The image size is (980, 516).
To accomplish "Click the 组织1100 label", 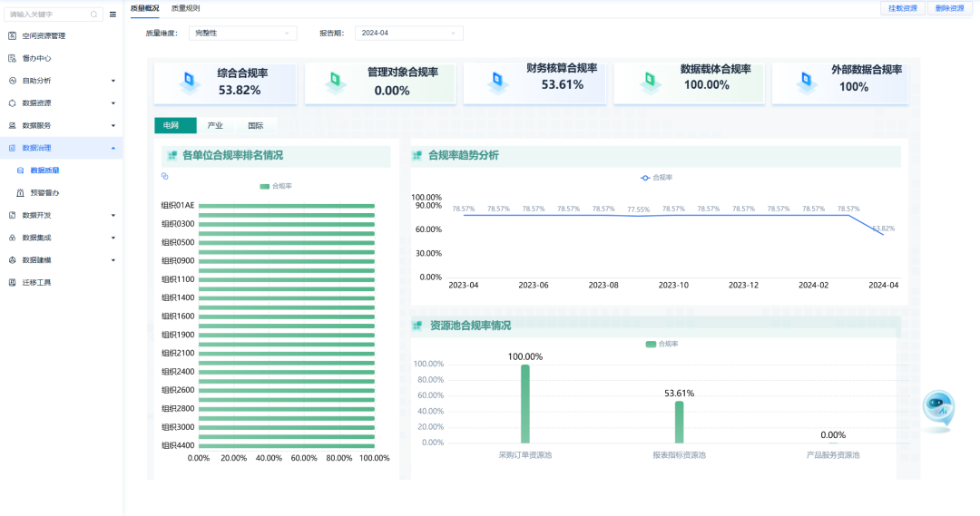I will pos(178,279).
